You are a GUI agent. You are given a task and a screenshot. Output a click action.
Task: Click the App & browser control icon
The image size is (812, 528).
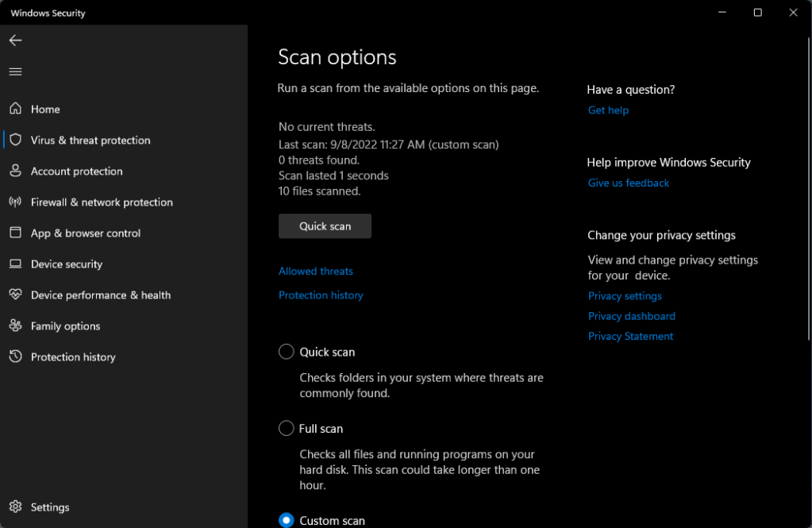15,233
